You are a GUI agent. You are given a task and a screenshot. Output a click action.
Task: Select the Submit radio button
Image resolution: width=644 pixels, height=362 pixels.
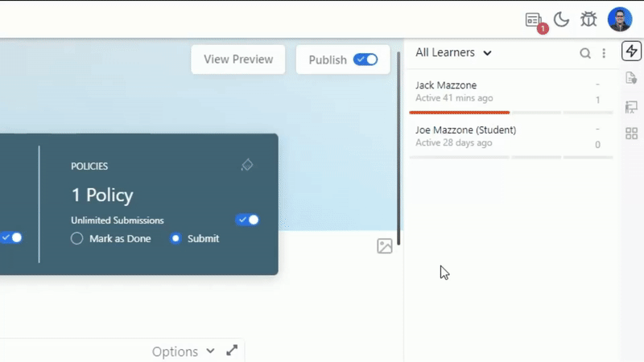[175, 238]
